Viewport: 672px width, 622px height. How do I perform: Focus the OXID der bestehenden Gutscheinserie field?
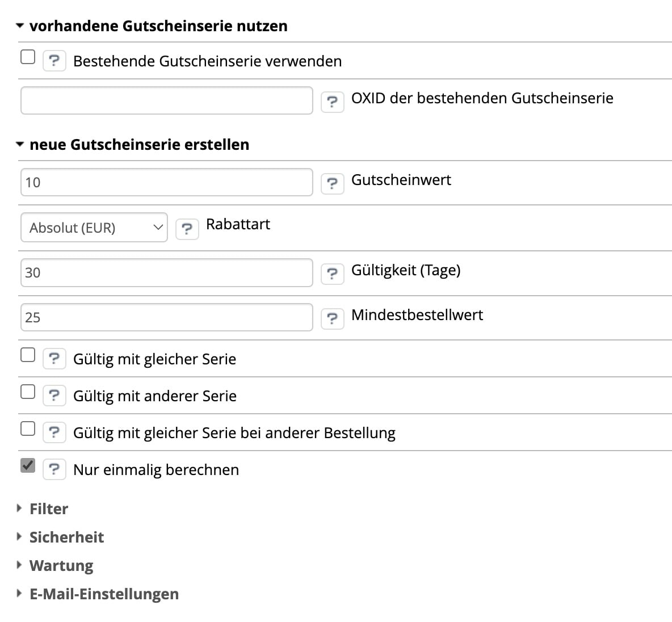[x=166, y=100]
